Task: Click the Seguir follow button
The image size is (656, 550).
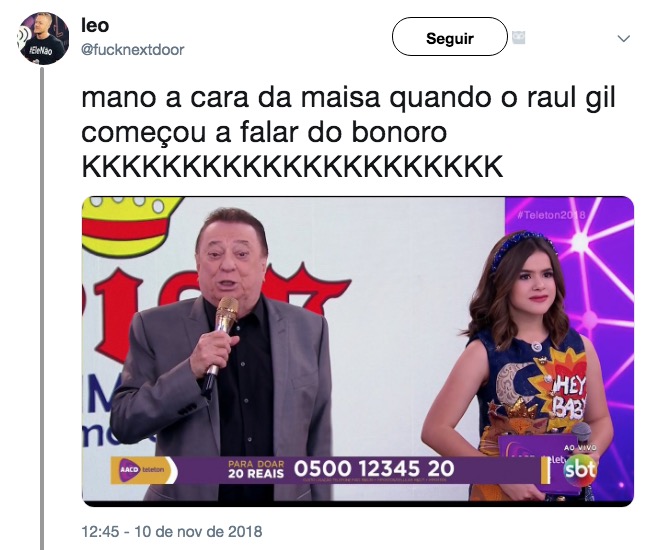Action: point(450,37)
